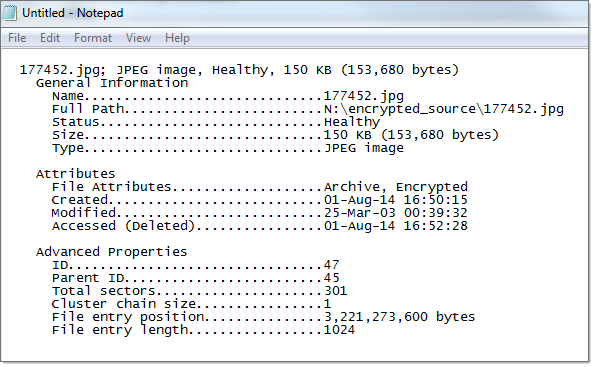Open the Edit menu
The image size is (594, 367).
tap(50, 38)
